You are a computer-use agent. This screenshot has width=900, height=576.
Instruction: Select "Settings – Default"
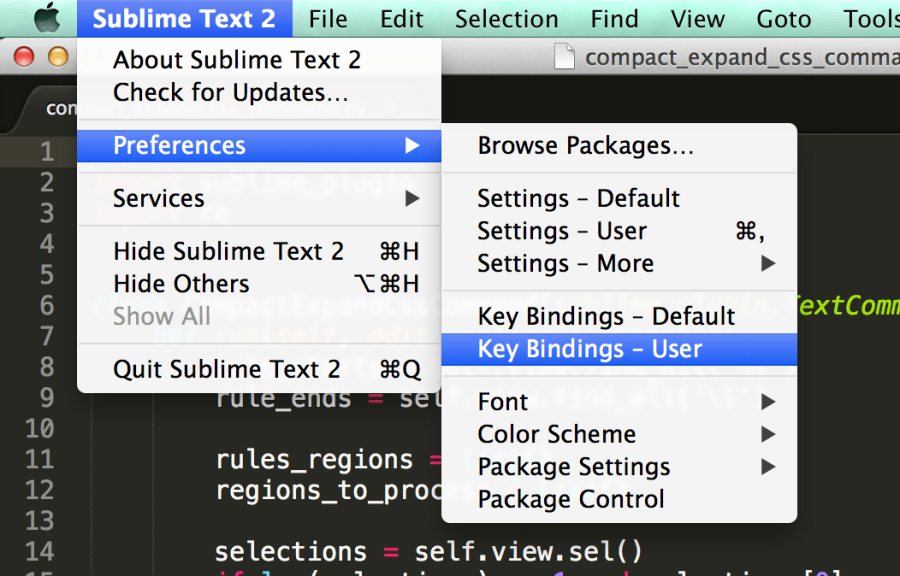(x=578, y=198)
